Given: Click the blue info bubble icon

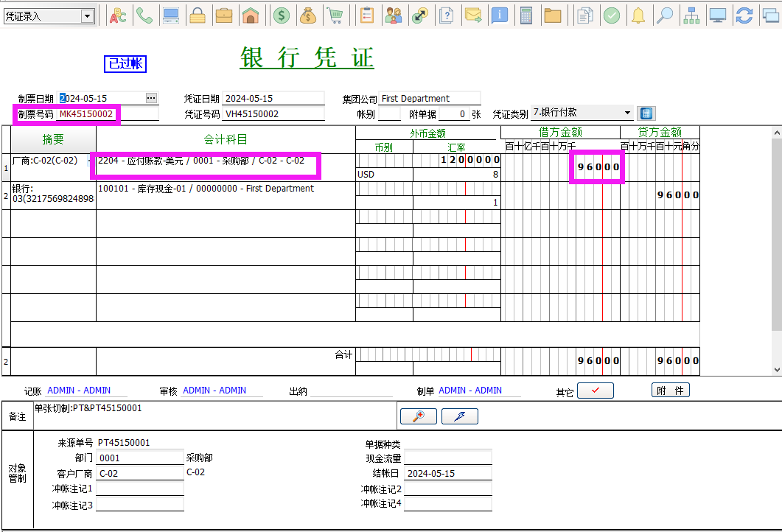Looking at the screenshot, I should click(x=500, y=16).
